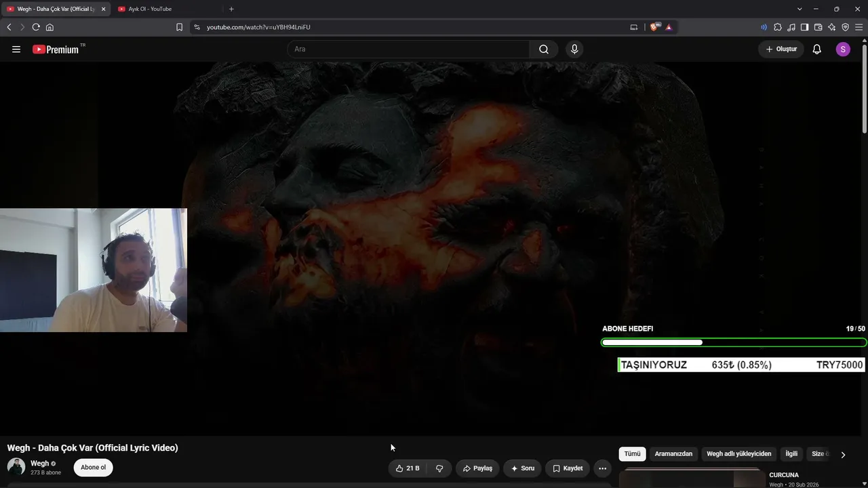Viewport: 868px width, 488px height.
Task: Click the 273 B abone subscriber count
Action: pos(45,472)
